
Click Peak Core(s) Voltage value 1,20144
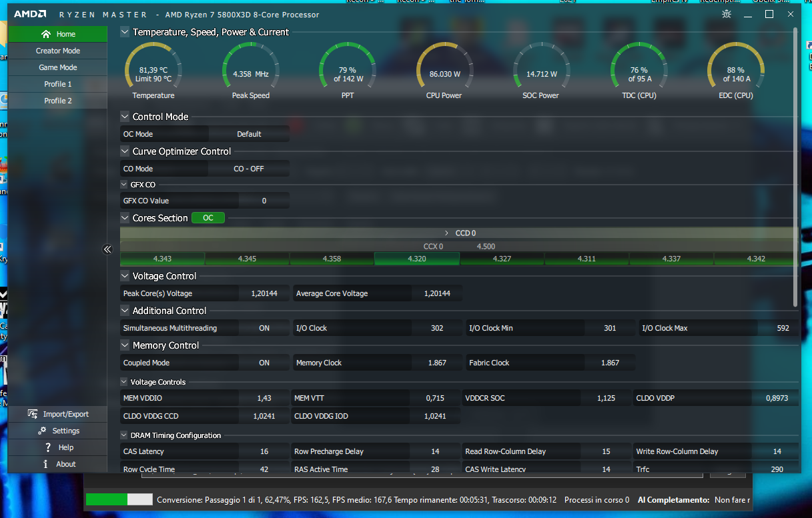264,293
